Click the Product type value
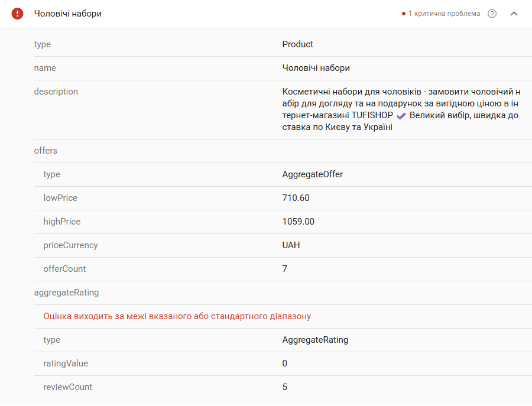This screenshot has height=406, width=532. [297, 44]
